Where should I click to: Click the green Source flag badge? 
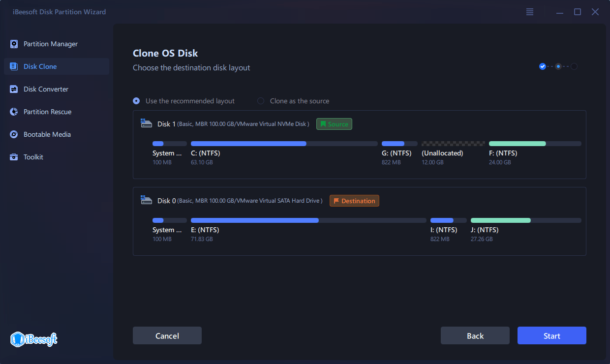click(334, 124)
